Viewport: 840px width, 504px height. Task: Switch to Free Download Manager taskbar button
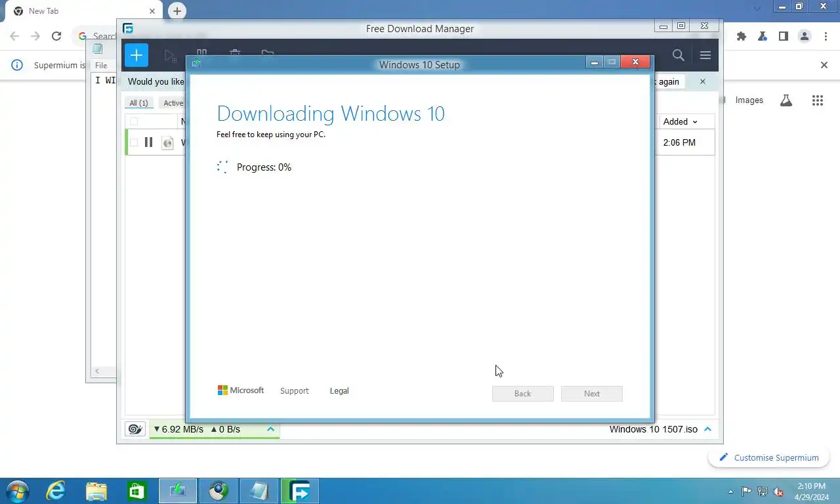tap(300, 491)
